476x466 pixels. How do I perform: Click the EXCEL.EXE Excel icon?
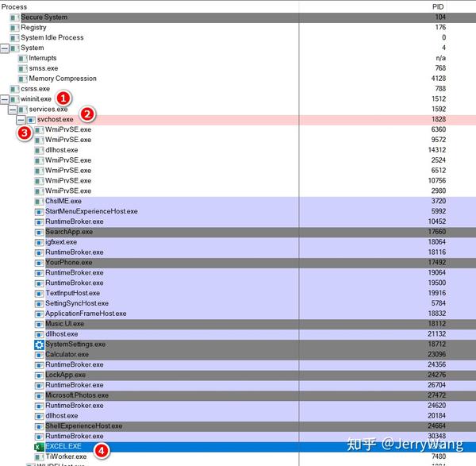pos(39,447)
